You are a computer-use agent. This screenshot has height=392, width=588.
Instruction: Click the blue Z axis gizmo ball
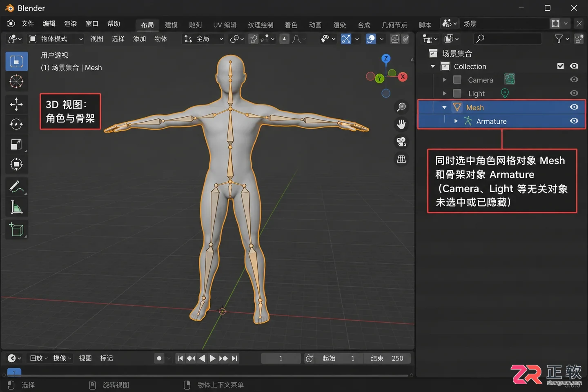coord(386,58)
